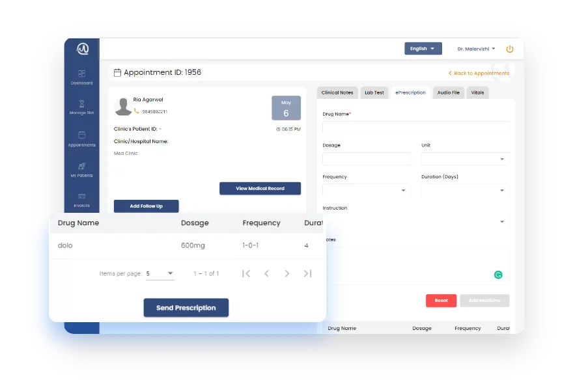
Task: Click the green Grammarly icon in Notes
Action: coord(498,275)
